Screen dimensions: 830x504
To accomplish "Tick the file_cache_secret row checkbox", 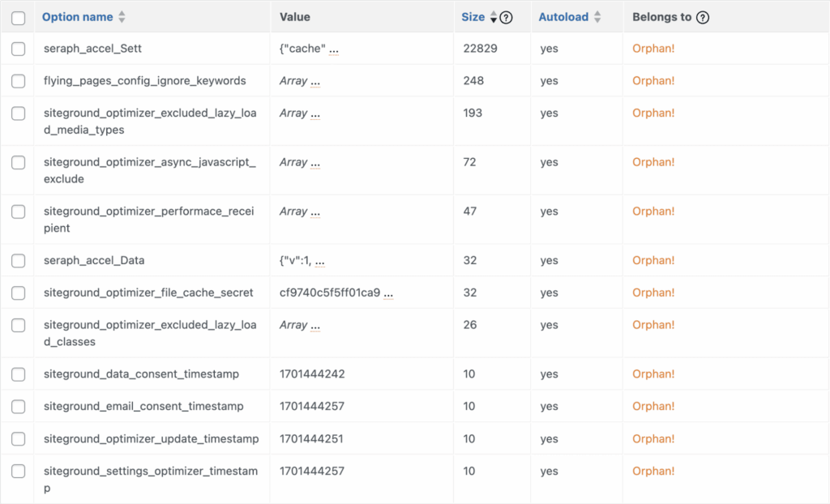I will pyautogui.click(x=19, y=293).
